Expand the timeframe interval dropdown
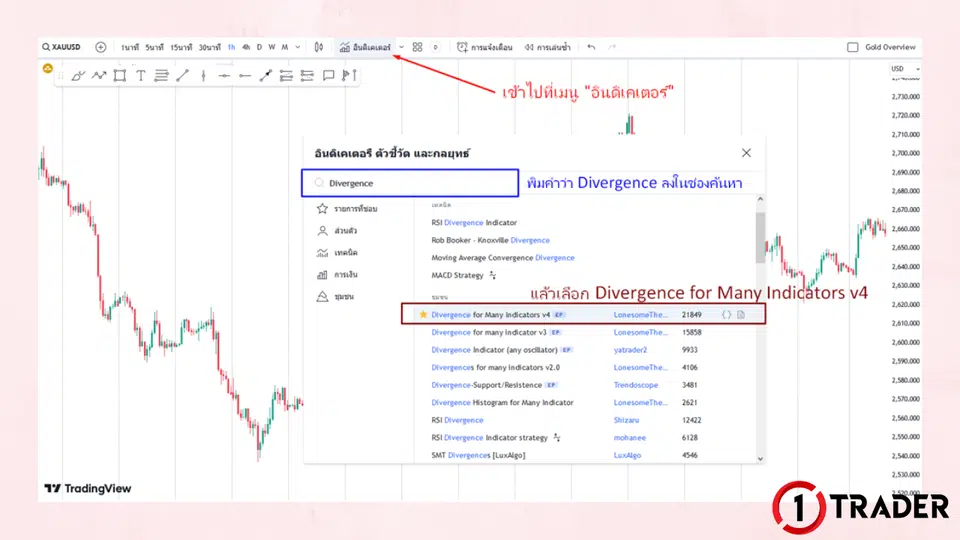The image size is (960, 540). pos(298,47)
